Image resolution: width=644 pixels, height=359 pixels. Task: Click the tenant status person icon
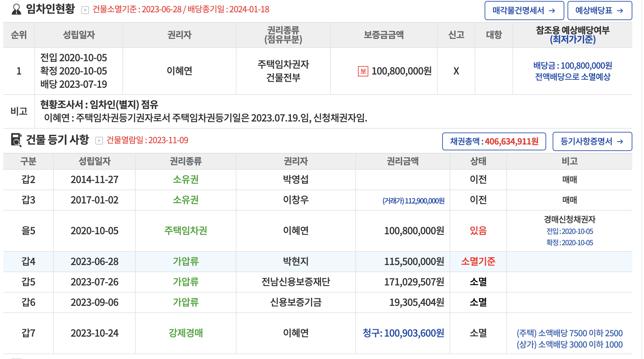[x=16, y=9]
